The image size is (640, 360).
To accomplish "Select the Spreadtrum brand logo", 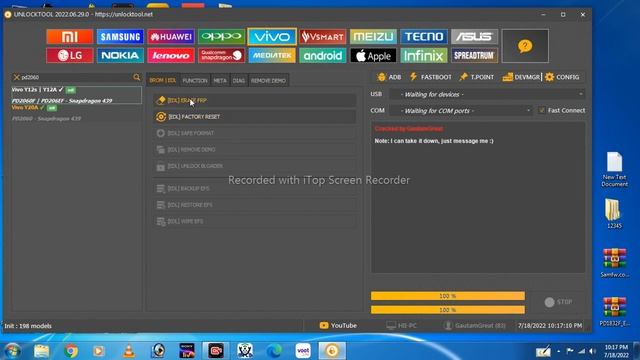I will (x=475, y=56).
